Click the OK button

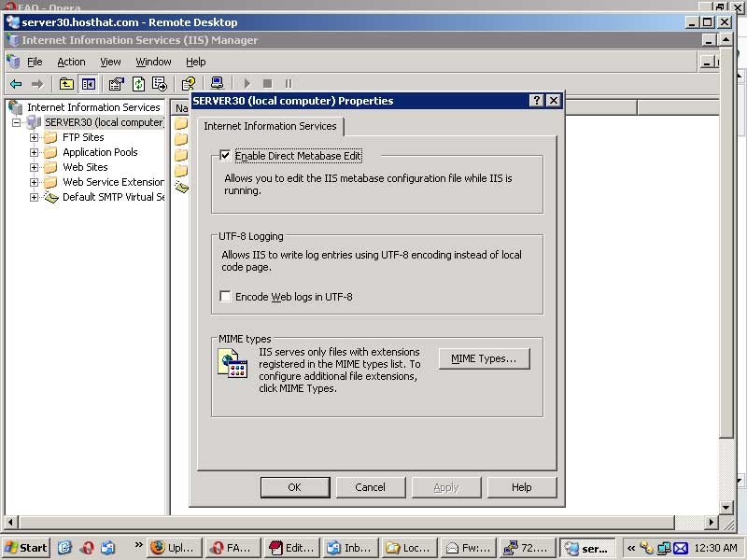(295, 487)
